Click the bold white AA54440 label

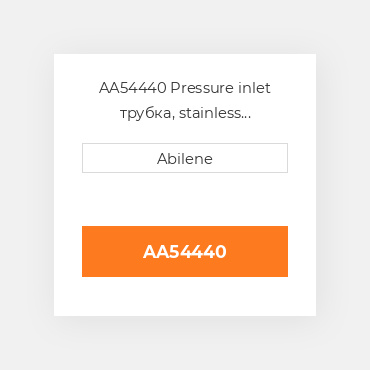(185, 251)
